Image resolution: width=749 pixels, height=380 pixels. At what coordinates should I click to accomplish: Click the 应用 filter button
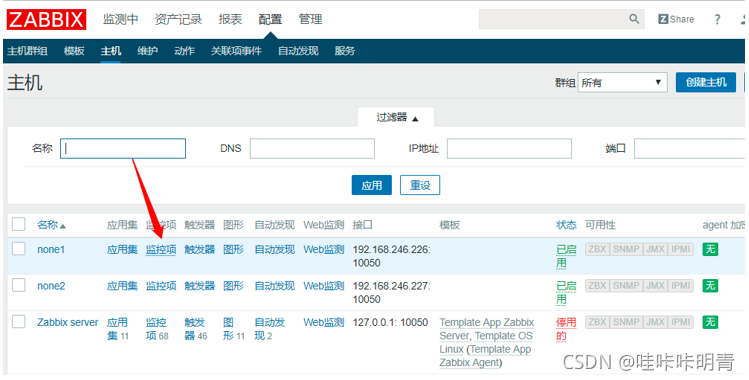(x=372, y=185)
